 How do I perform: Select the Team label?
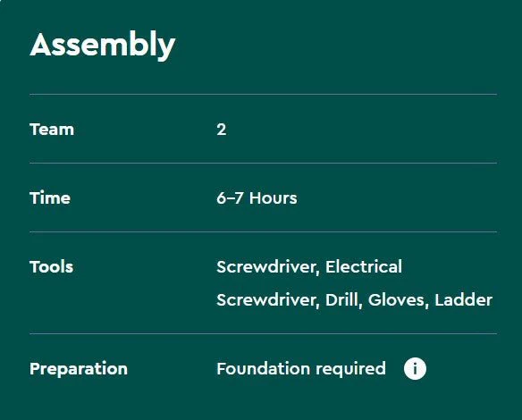click(x=52, y=130)
